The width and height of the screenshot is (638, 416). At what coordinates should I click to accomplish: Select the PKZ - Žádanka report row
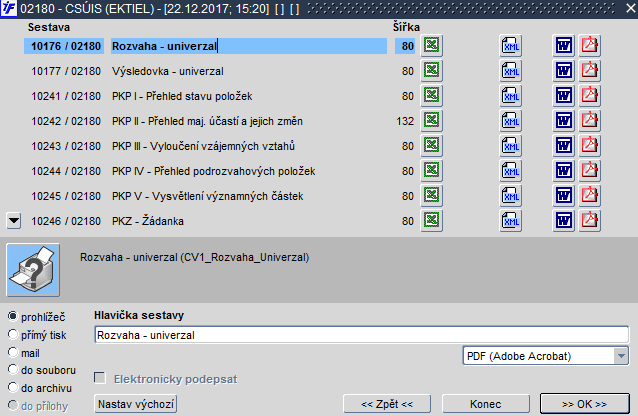pos(219,221)
